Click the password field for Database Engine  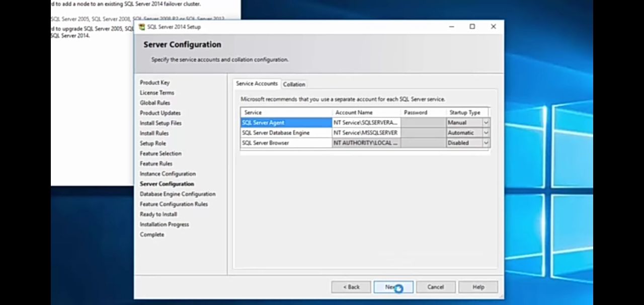[x=423, y=132]
